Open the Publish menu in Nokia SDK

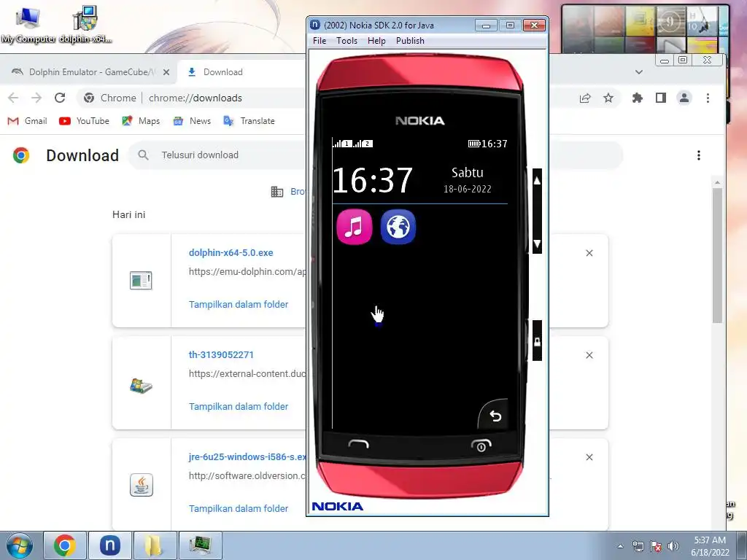(x=410, y=41)
